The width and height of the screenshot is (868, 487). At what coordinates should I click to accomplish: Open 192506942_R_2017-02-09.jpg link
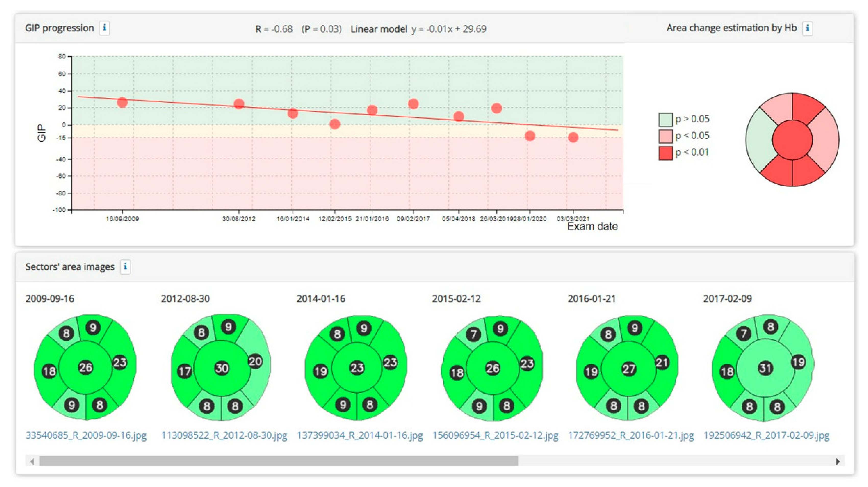pyautogui.click(x=766, y=435)
